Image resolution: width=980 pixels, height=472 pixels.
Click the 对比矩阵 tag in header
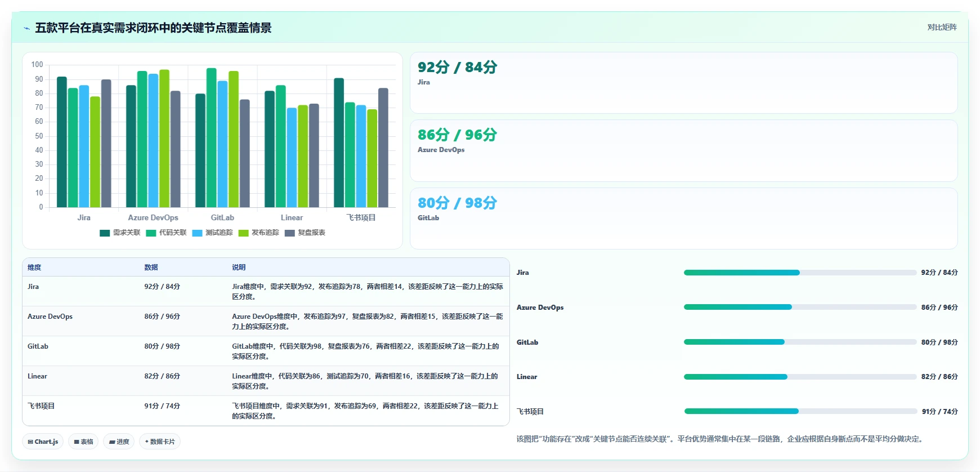pyautogui.click(x=942, y=27)
